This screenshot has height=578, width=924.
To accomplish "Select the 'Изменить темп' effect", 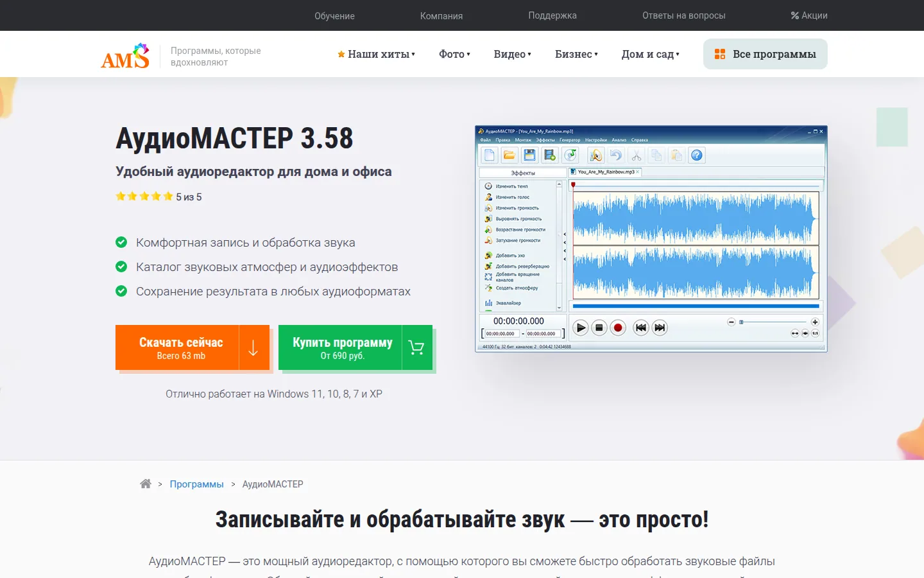I will pyautogui.click(x=506, y=186).
